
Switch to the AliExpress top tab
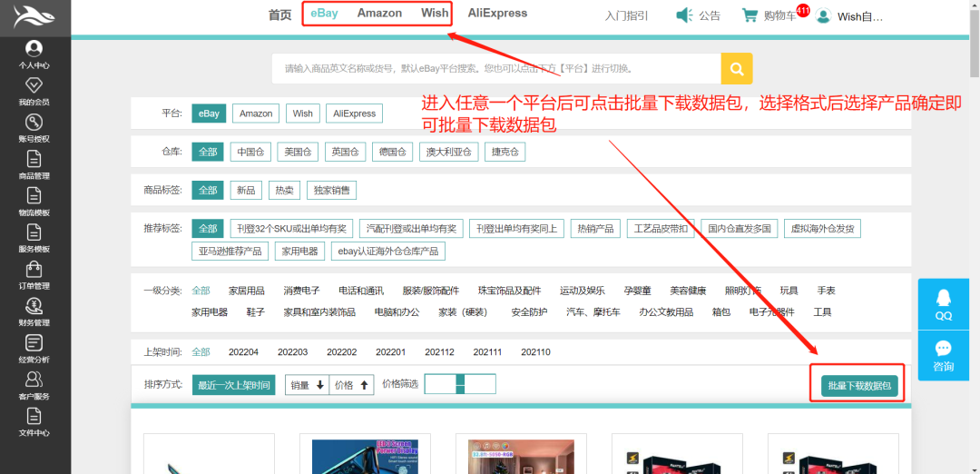[497, 13]
